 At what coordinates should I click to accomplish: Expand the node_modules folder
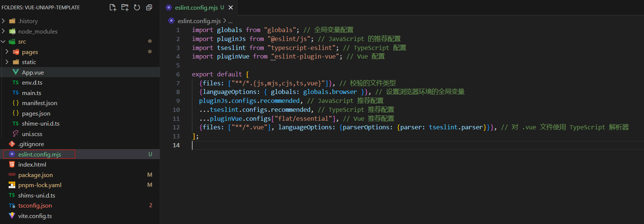pos(3,31)
